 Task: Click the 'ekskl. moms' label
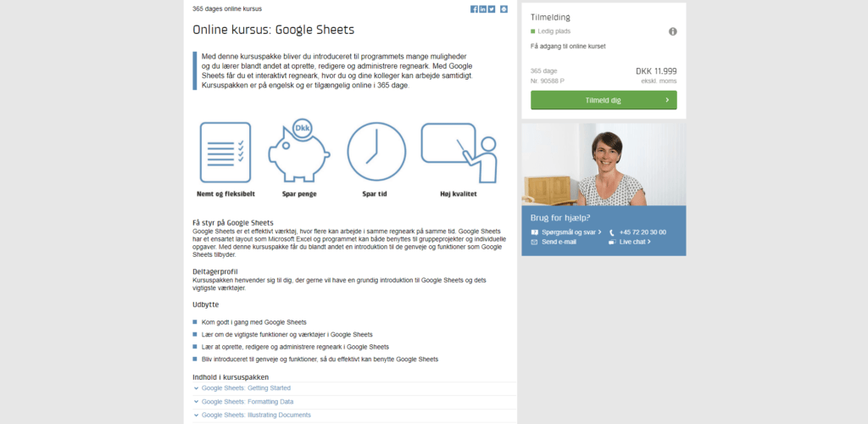click(x=659, y=81)
